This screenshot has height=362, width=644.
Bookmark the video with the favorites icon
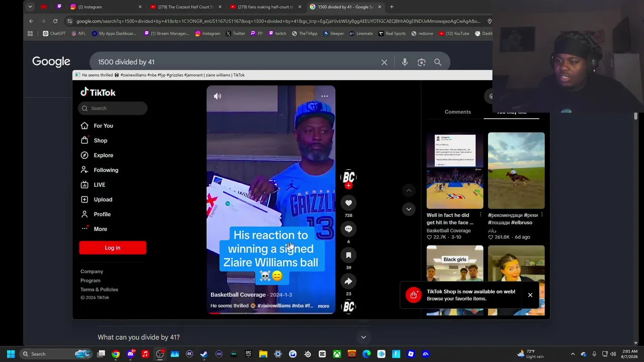[x=348, y=255]
